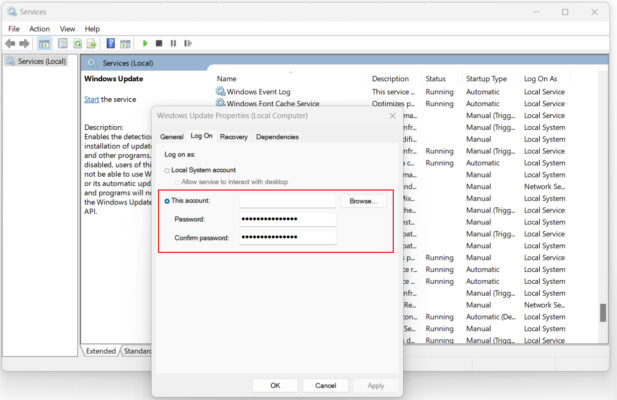This screenshot has height=400, width=617.
Task: Stop the service with the square icon
Action: [x=159, y=43]
